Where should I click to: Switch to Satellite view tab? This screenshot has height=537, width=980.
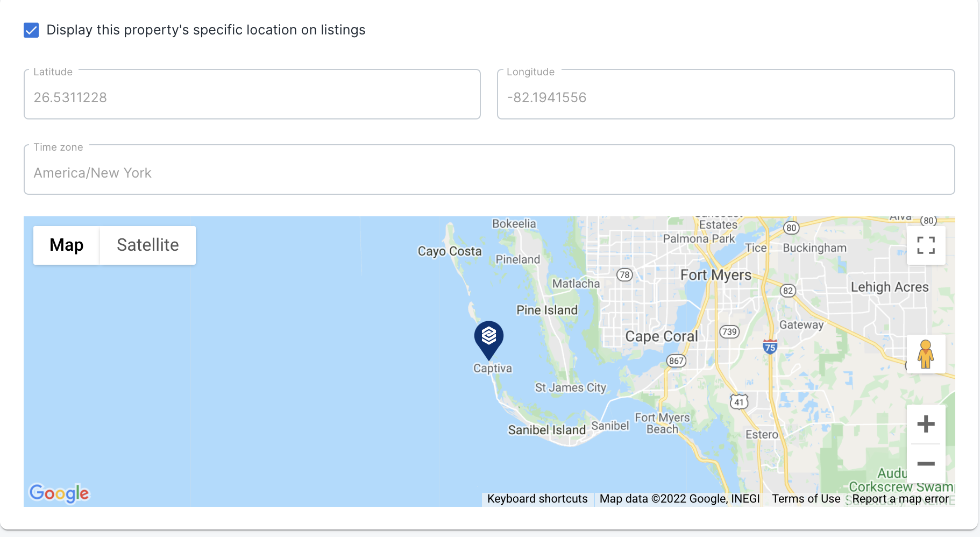[x=148, y=245]
